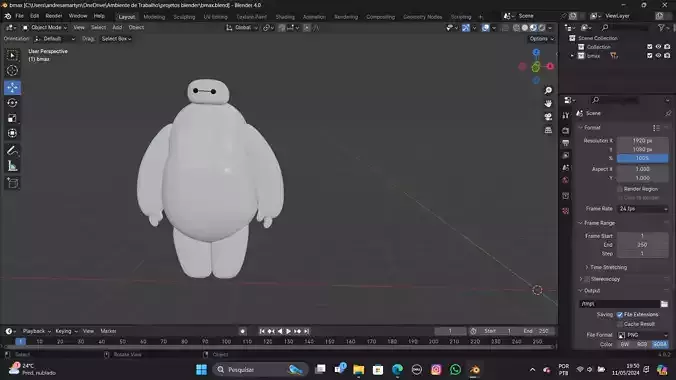676x380 pixels.
Task: Toggle auto keying record button
Action: pyautogui.click(x=243, y=331)
